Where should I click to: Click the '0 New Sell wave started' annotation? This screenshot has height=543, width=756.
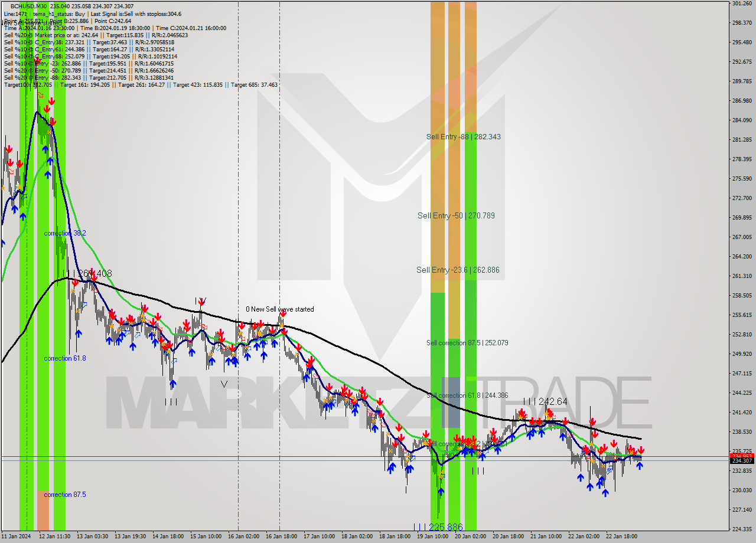[x=280, y=309]
